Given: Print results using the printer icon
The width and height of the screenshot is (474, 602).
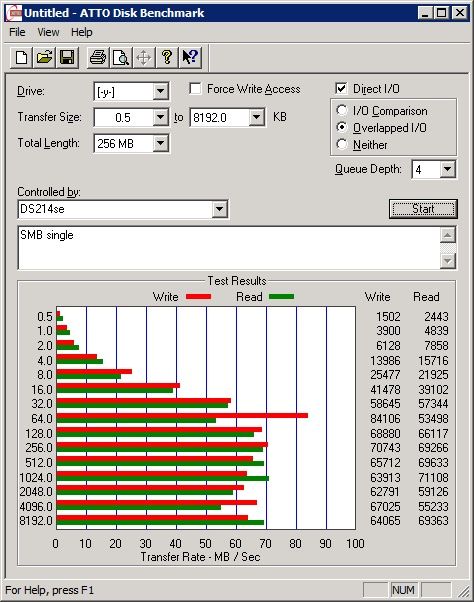Looking at the screenshot, I should click(98, 58).
